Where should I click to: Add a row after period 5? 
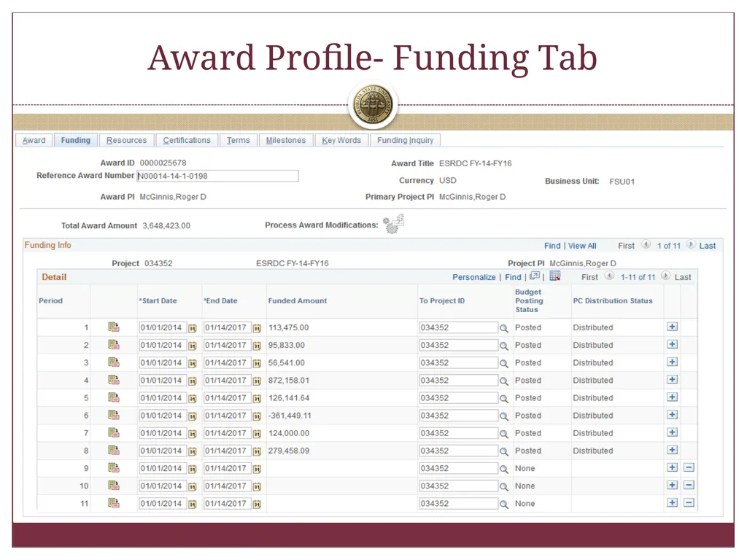672,397
